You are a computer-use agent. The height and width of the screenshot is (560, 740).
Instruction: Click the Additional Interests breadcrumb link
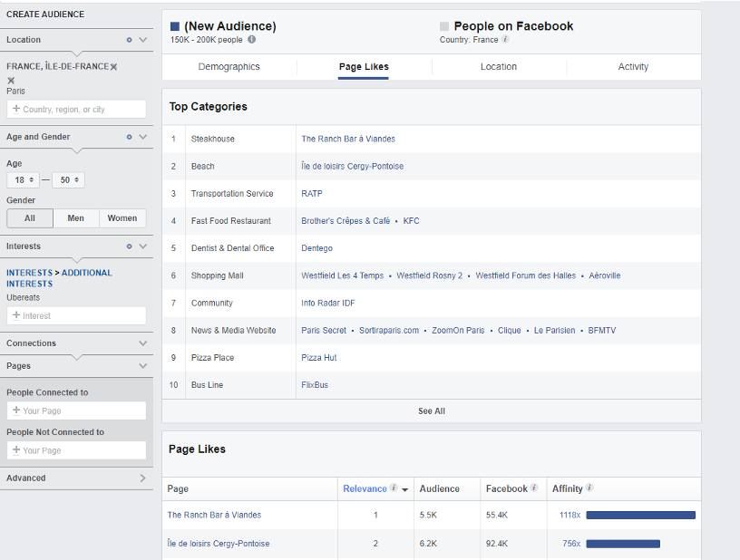(59, 278)
